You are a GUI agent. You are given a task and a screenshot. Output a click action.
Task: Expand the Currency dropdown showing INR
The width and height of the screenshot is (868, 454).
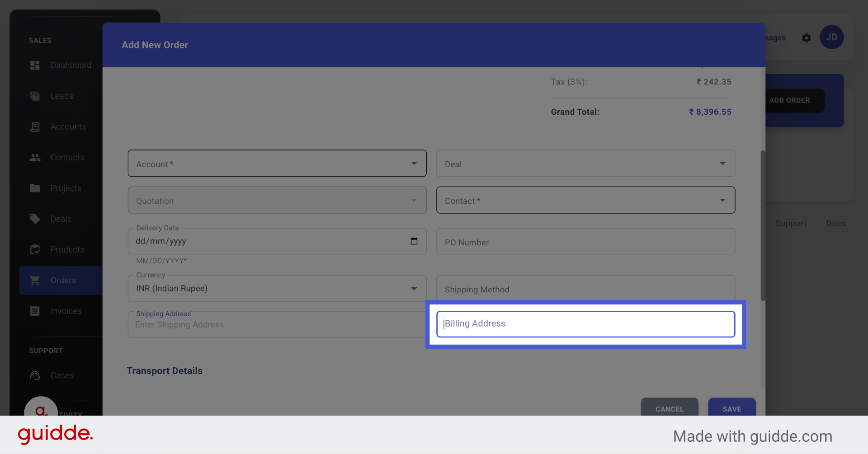413,288
